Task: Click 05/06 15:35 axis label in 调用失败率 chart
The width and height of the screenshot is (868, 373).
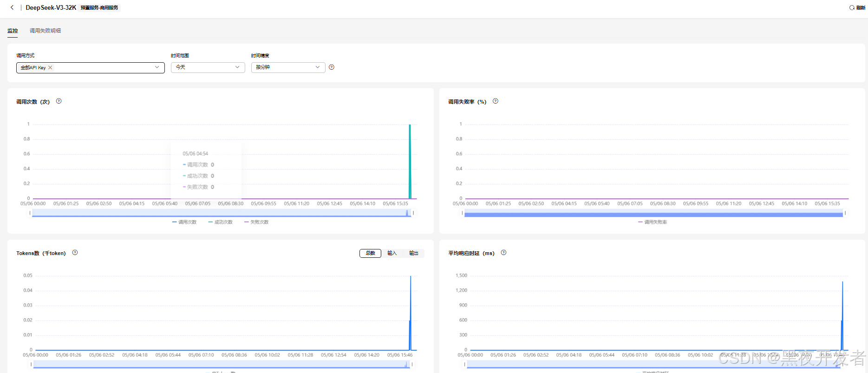Action: coord(827,203)
